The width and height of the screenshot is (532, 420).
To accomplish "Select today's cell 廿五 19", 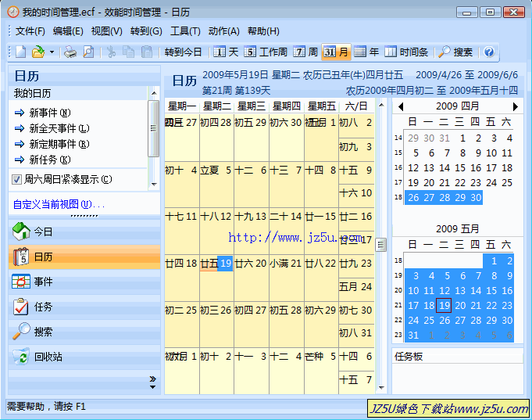I will (x=216, y=278).
